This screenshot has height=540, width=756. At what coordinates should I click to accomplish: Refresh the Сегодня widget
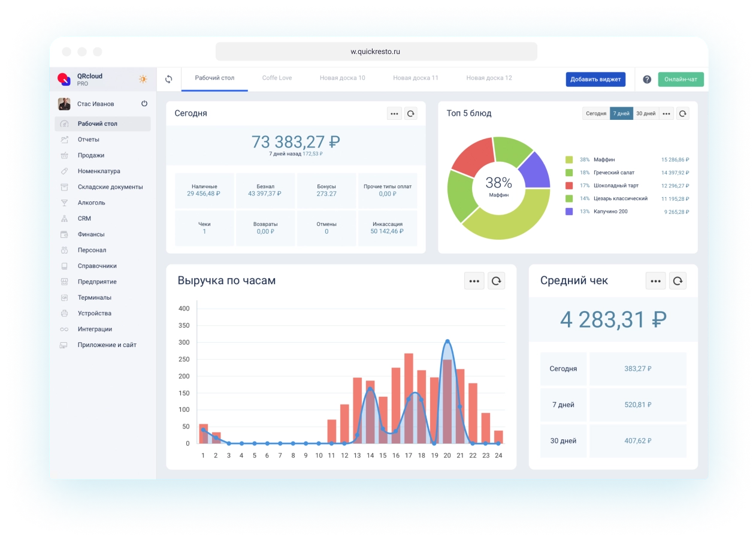[410, 113]
